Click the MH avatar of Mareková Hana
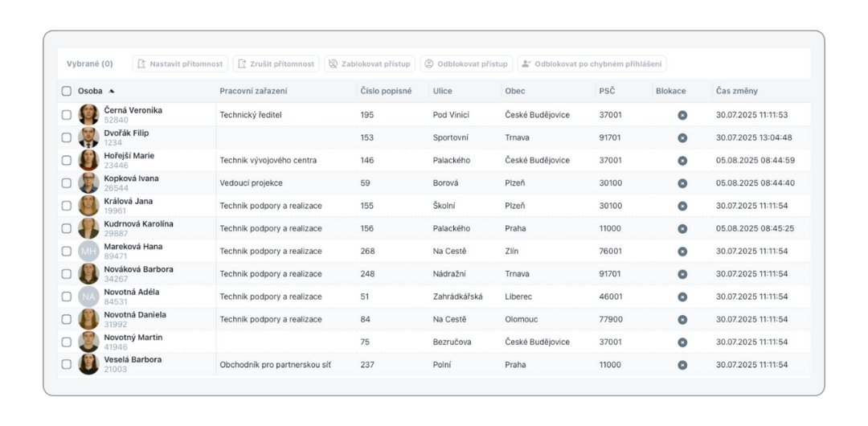Image resolution: width=868 pixels, height=426 pixels. (x=88, y=252)
